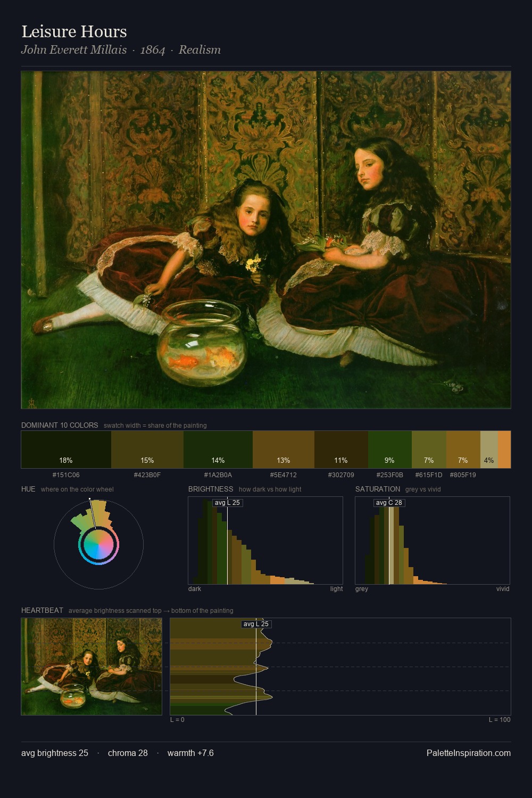Click hex code #423B0F text
Image resolution: width=532 pixels, height=798 pixels.
pos(147,475)
